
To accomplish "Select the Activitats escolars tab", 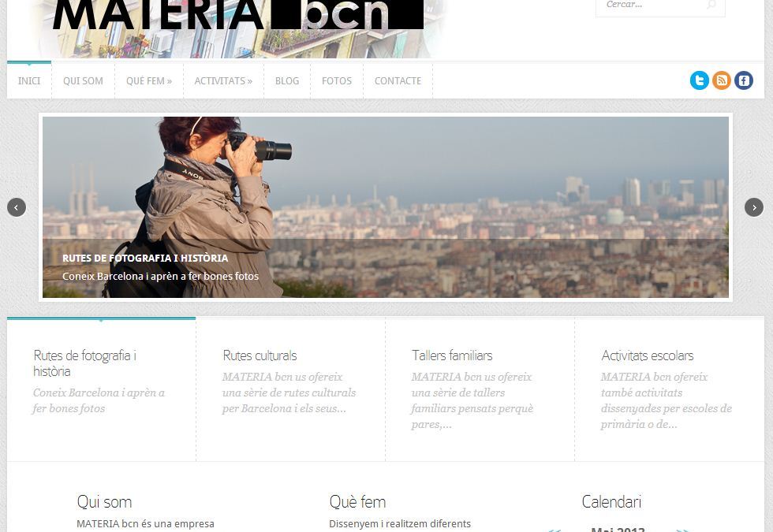I will click(670, 389).
